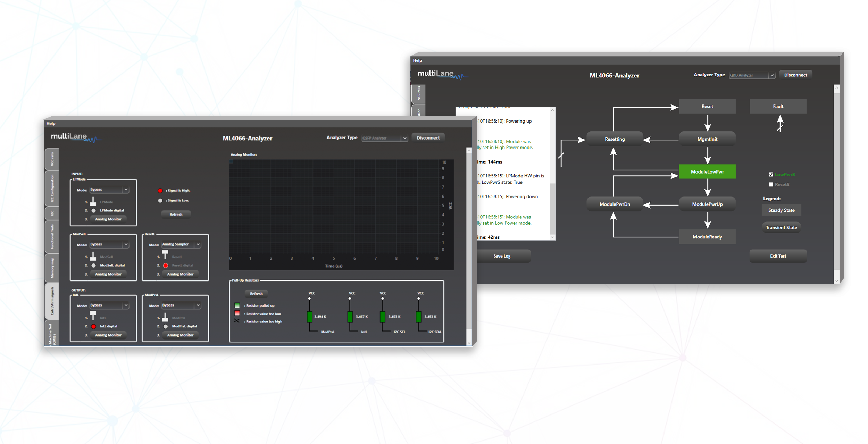Switch to the I2C Configuration tab
The image size is (868, 444).
[52, 189]
